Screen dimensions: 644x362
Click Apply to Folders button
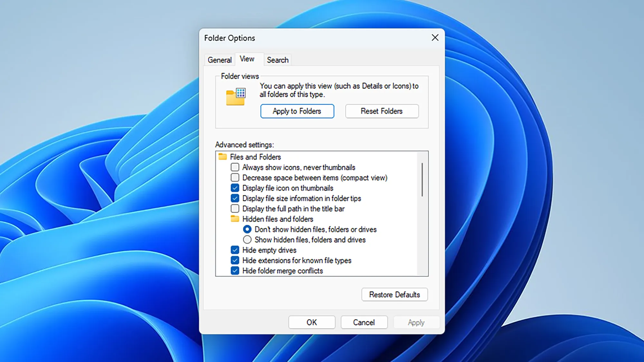297,111
